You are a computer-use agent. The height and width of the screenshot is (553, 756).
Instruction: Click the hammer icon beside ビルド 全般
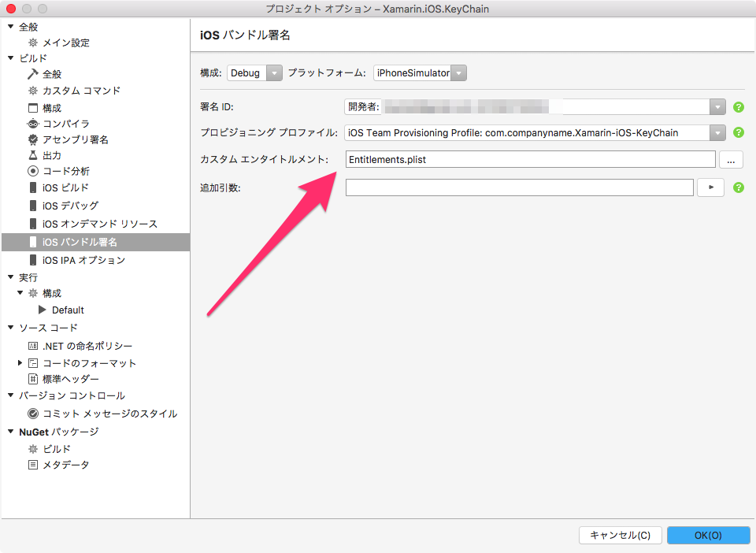33,74
